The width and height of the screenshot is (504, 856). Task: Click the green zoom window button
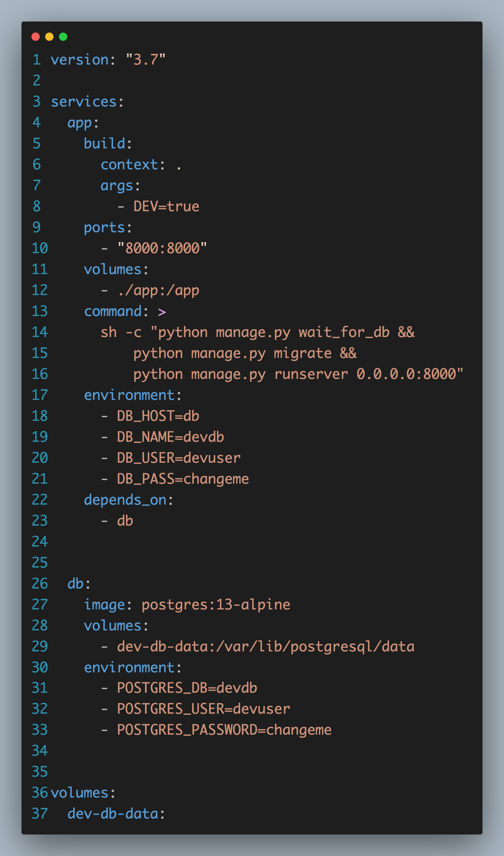tap(63, 36)
